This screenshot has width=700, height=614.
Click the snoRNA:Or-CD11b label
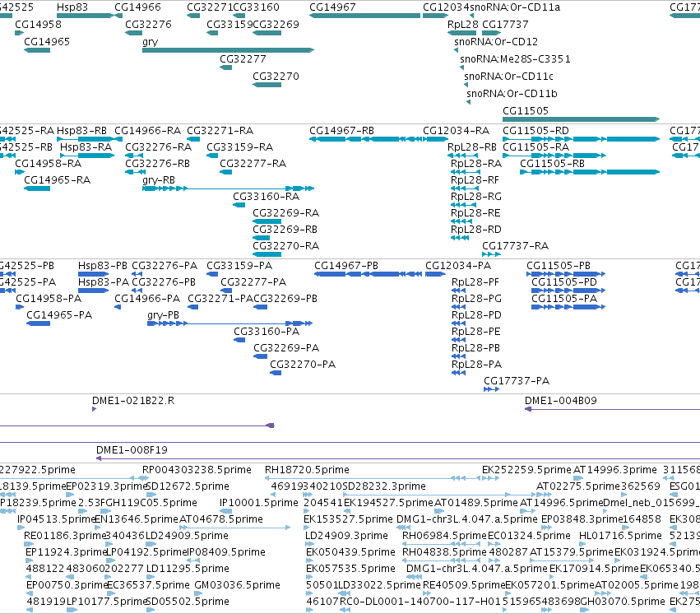click(512, 93)
